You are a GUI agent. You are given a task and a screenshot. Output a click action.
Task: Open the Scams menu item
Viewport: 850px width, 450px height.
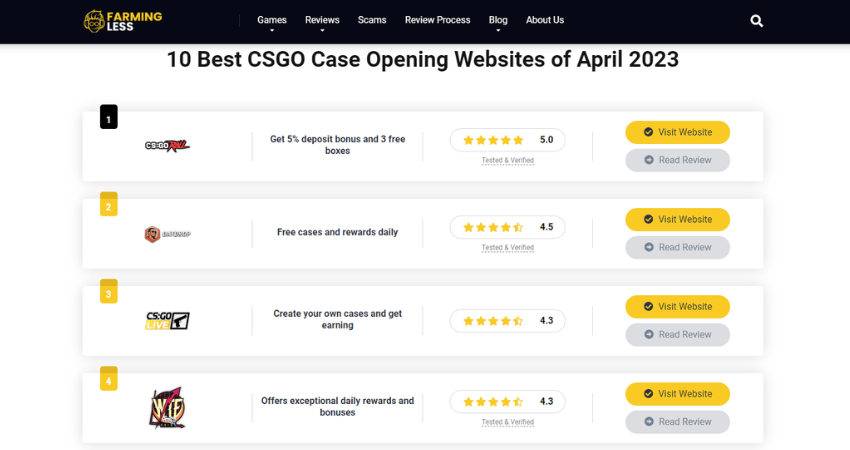pyautogui.click(x=372, y=20)
